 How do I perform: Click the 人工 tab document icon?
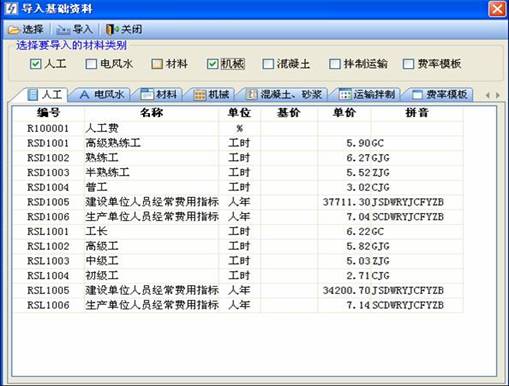coord(33,95)
